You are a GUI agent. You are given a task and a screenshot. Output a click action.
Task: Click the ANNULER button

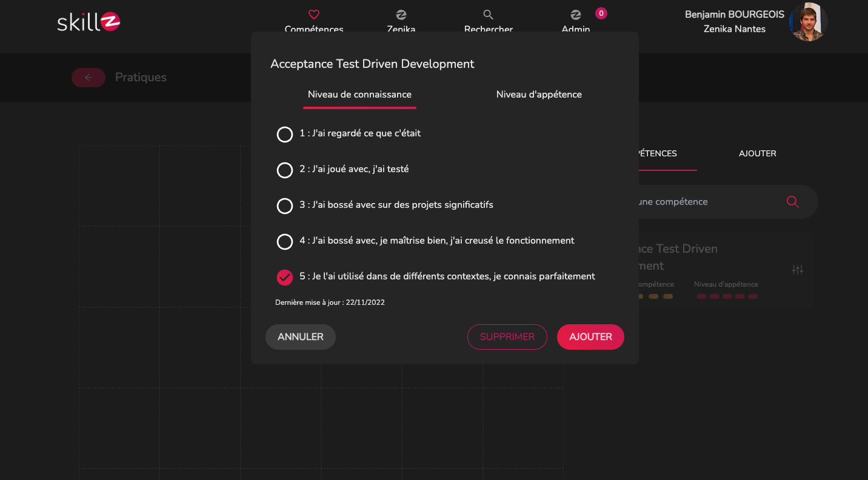(300, 336)
